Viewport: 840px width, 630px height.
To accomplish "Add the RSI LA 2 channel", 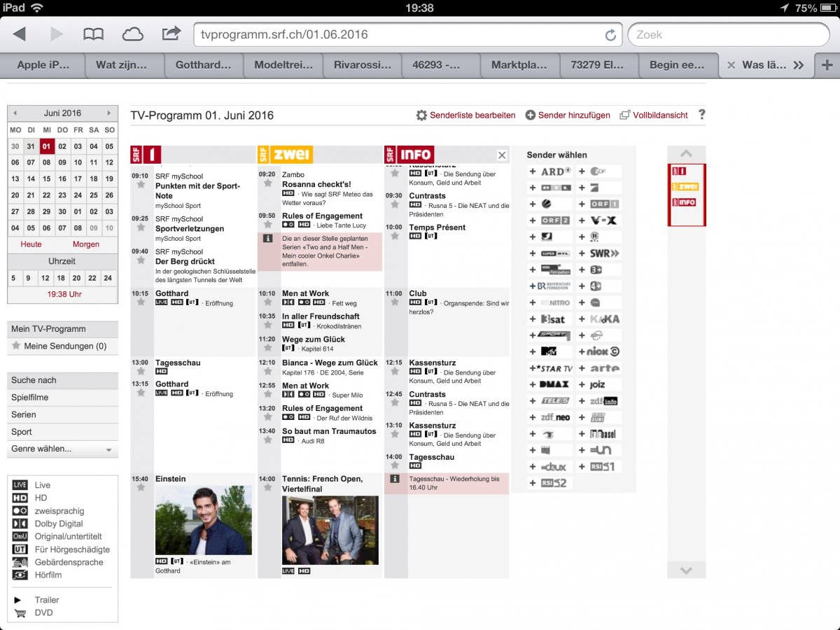I will coord(549,483).
